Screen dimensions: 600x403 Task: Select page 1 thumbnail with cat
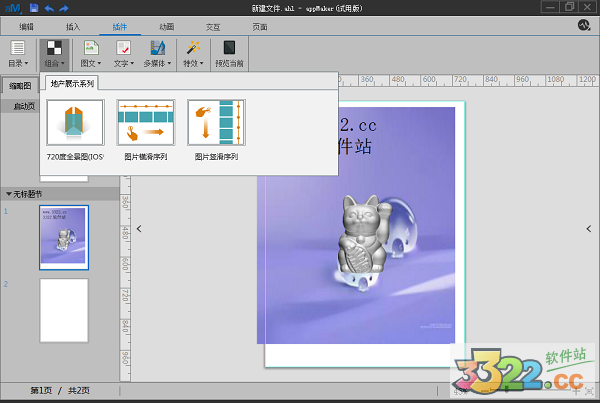(63, 237)
